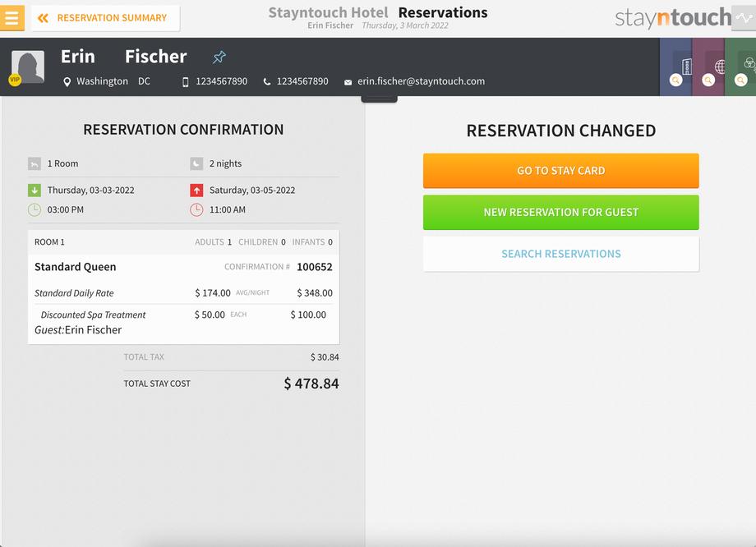Click the green arrival clock icon
This screenshot has height=547, width=756.
pyautogui.click(x=35, y=209)
